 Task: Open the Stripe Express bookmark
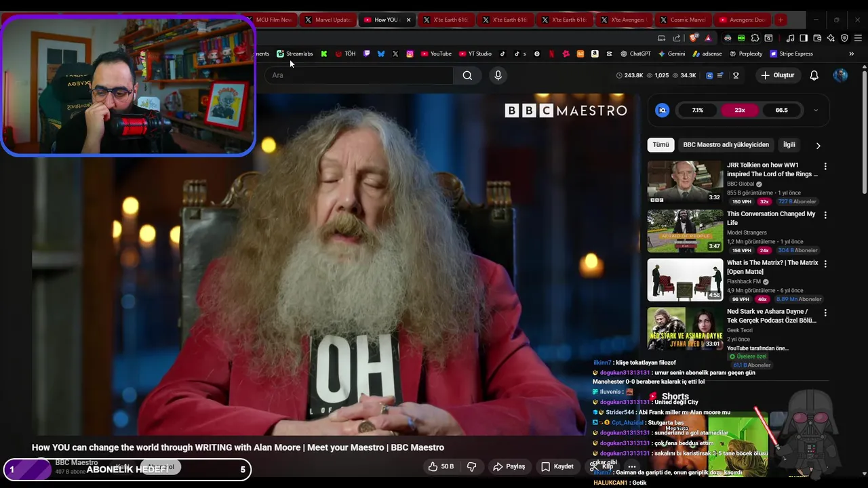pos(791,54)
